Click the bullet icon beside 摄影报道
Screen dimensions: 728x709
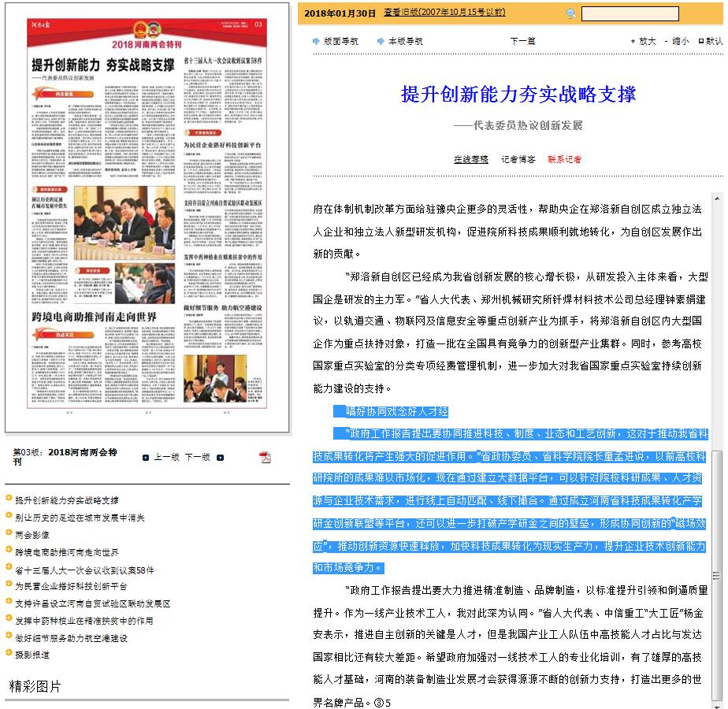click(9, 652)
